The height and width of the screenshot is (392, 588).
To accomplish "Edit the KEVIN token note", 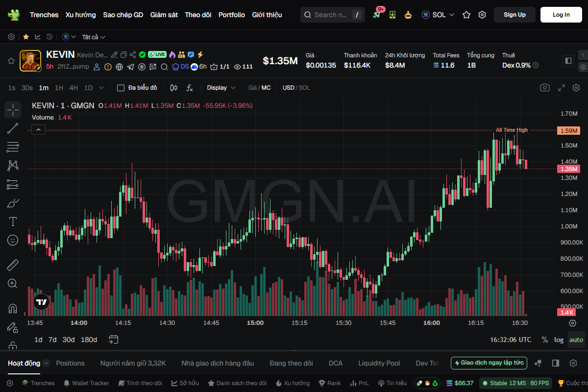I will (114, 54).
